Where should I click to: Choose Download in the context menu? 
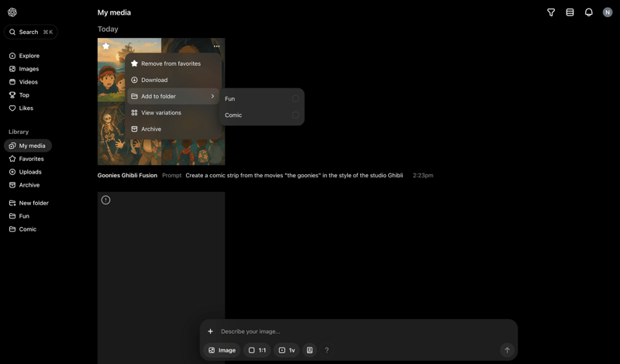click(173, 80)
